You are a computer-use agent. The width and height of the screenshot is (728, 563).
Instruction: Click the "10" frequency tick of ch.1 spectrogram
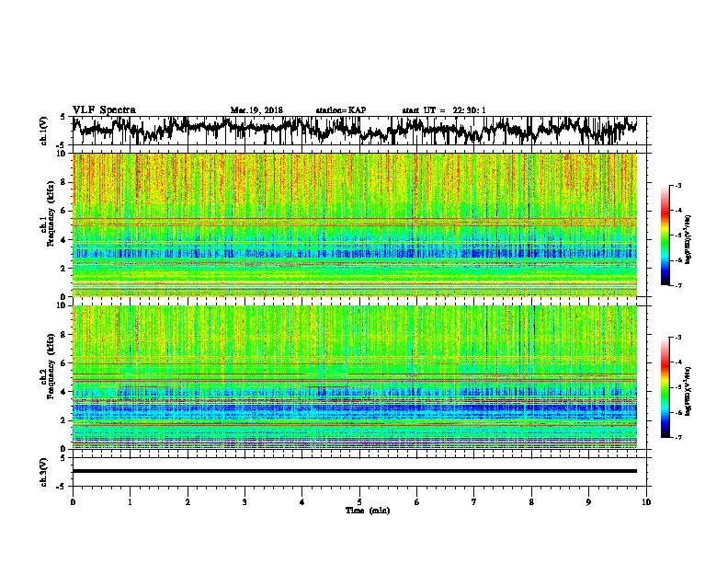pos(63,154)
